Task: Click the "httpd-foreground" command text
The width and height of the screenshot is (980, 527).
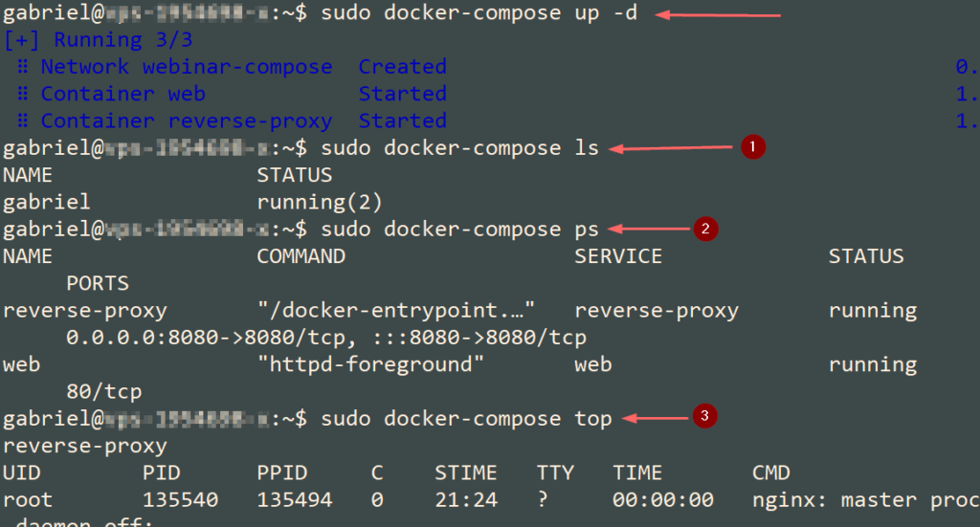Action: pos(364,364)
